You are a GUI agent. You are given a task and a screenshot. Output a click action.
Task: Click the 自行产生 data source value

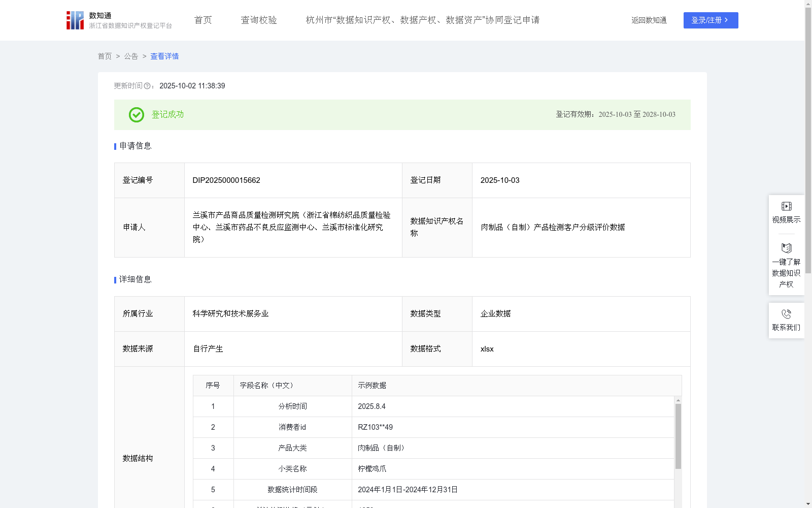[x=208, y=349]
